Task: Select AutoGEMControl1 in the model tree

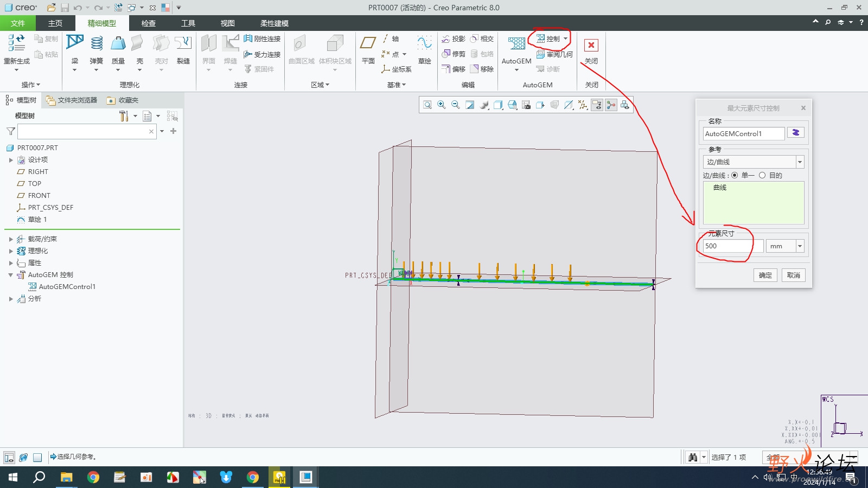Action: [x=61, y=287]
